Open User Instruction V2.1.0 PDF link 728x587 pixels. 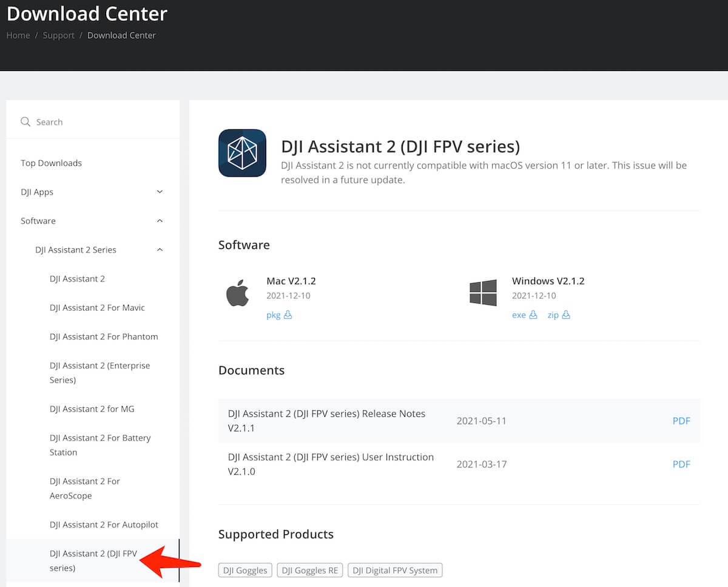pos(681,464)
